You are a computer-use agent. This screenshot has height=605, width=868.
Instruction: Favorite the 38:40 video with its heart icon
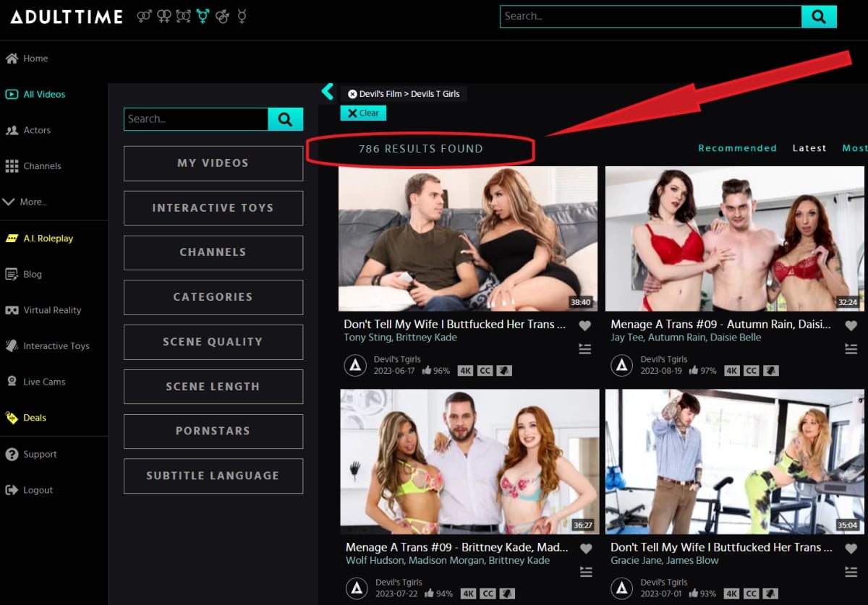(x=585, y=326)
